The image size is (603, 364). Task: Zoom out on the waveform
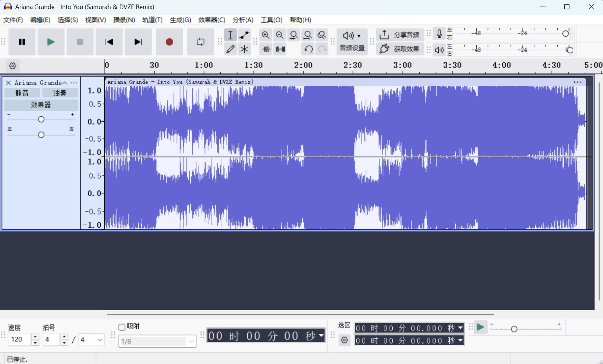pyautogui.click(x=280, y=35)
